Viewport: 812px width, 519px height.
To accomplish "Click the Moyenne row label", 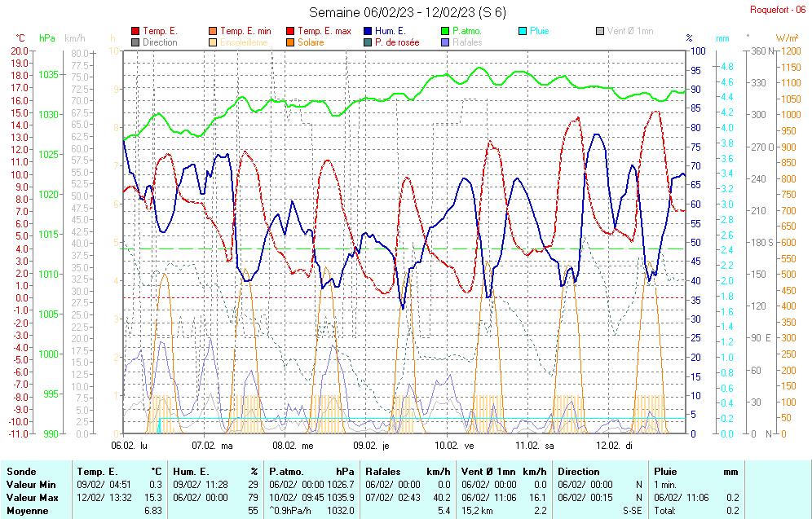I will (28, 510).
